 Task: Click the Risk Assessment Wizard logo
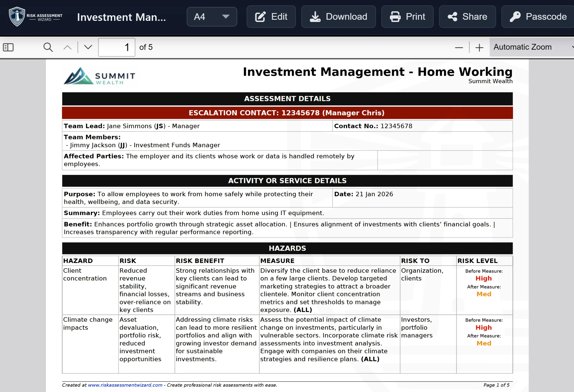click(x=35, y=17)
